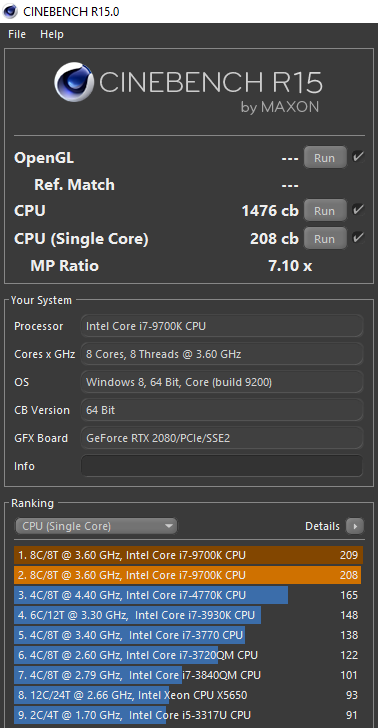Open the CPU (Single Core) ranking dropdown
Viewport: 378px width, 728px height.
[96, 526]
